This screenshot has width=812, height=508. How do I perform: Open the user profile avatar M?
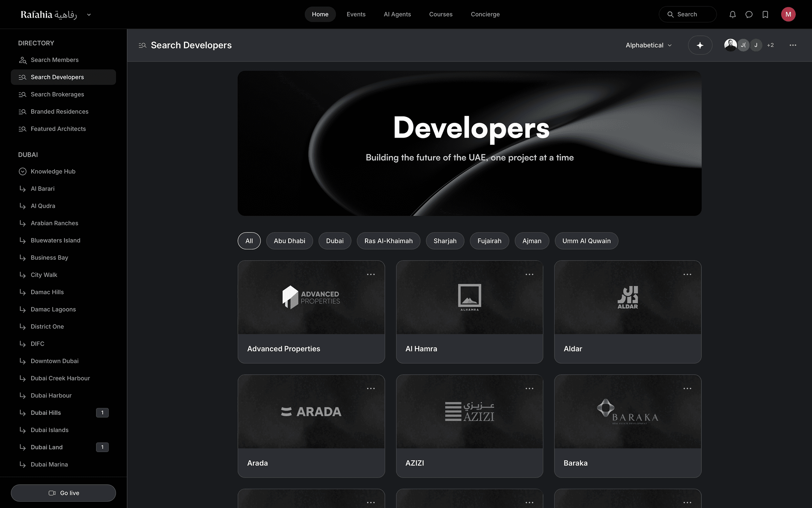pyautogui.click(x=788, y=14)
